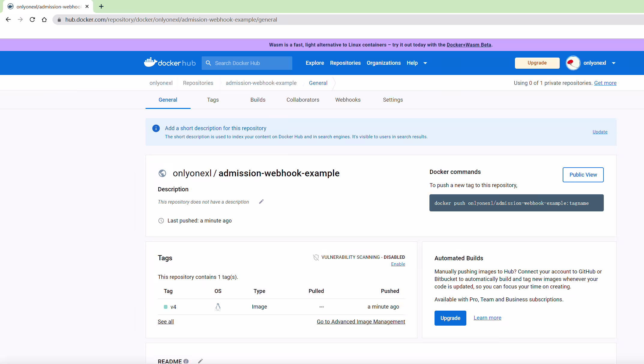Open the onlyonexl account dropdown arrow
Screen dimensions: 644x364
click(614, 63)
